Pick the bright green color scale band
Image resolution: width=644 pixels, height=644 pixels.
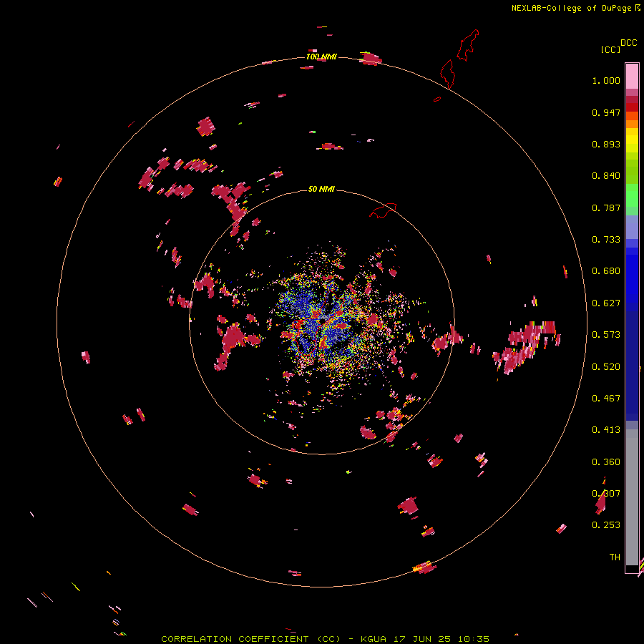tap(632, 195)
